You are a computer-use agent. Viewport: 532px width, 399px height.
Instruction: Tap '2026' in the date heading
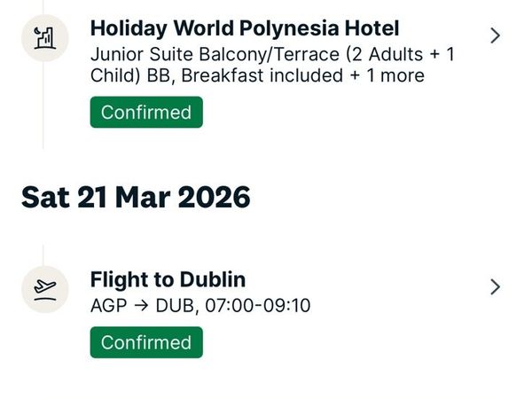214,197
